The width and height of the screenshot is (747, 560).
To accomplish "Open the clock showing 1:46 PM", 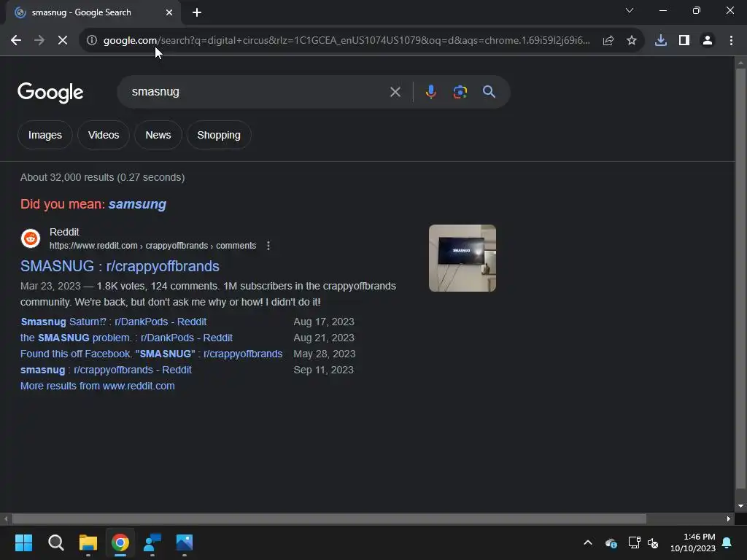I will coord(693,542).
